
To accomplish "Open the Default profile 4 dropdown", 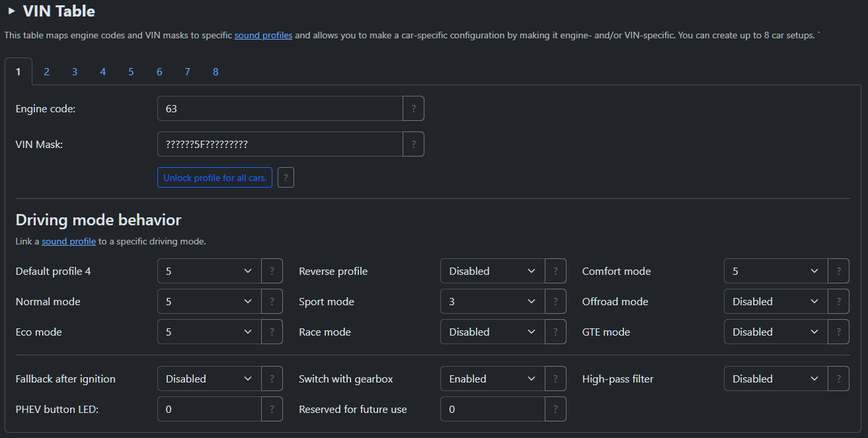I will pos(210,271).
